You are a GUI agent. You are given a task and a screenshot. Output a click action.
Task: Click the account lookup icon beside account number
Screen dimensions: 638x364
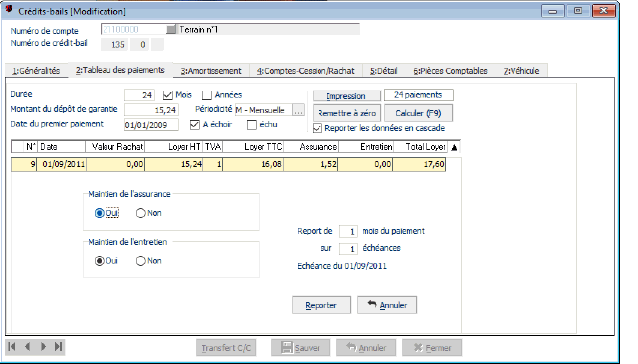click(171, 29)
